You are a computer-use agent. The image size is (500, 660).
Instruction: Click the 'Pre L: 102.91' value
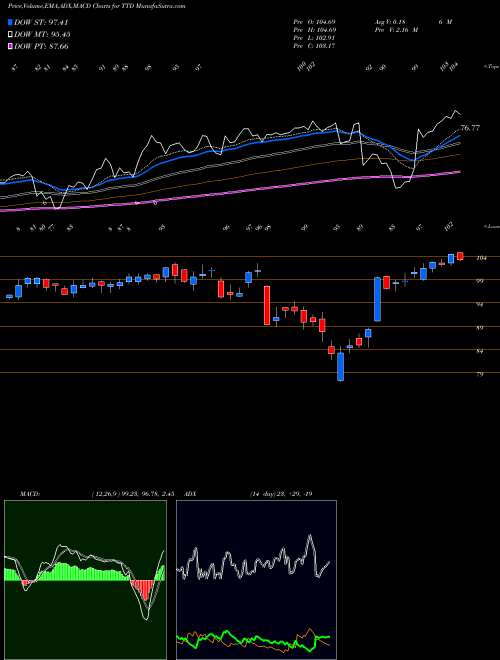314,38
